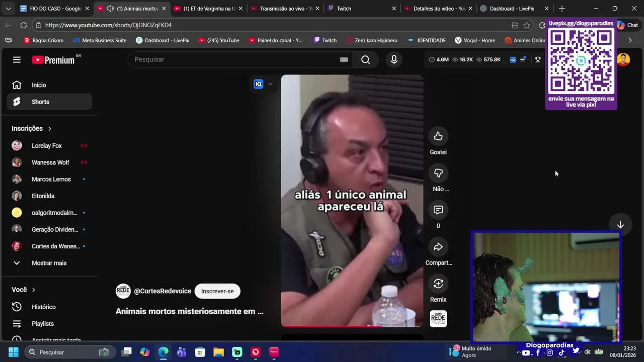The width and height of the screenshot is (644, 362).
Task: Reload the page
Action: coord(24,25)
